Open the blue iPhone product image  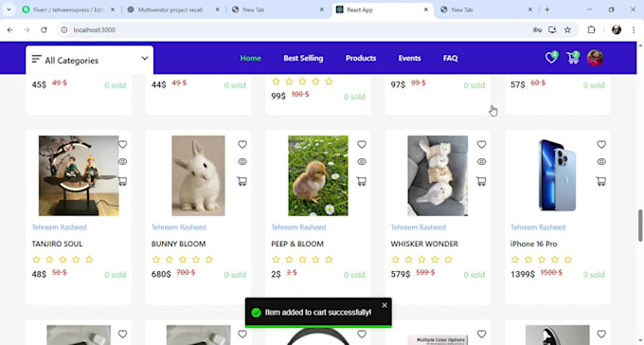[x=557, y=175]
